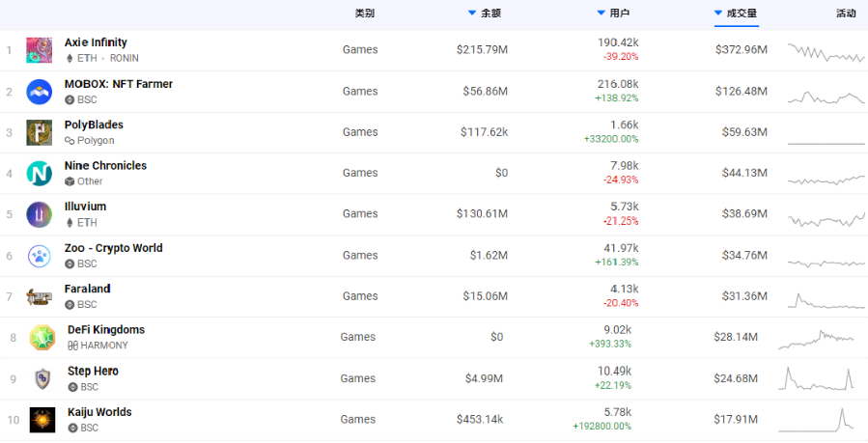Click the ETH chain icon under Illuvium

pyautogui.click(x=70, y=222)
